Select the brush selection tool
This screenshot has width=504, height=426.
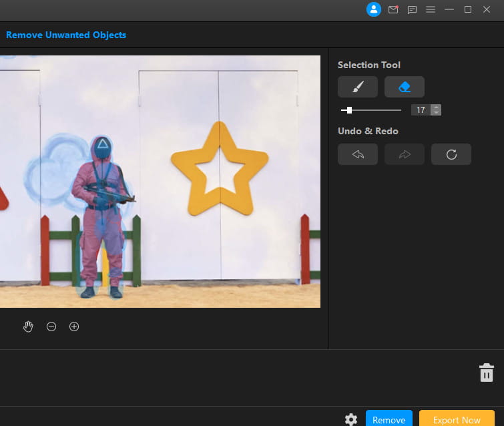point(357,87)
